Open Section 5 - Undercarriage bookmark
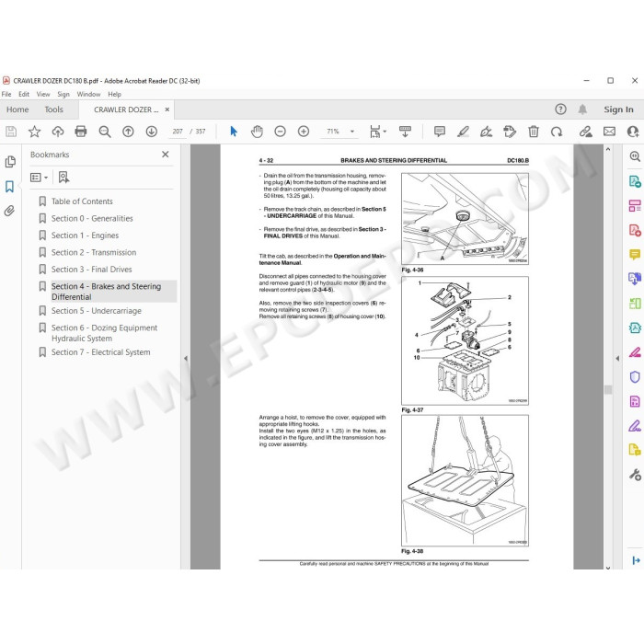 point(96,311)
